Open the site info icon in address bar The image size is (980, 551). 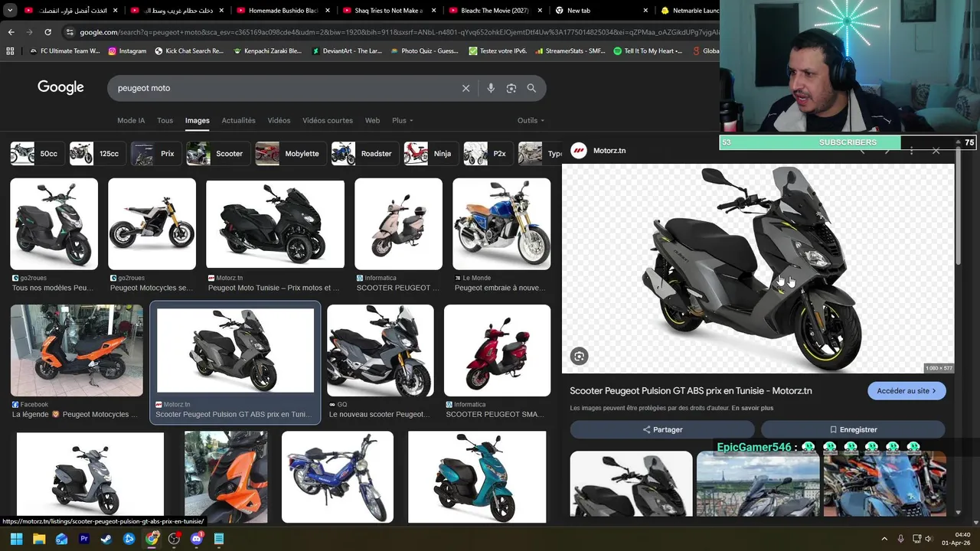click(70, 32)
